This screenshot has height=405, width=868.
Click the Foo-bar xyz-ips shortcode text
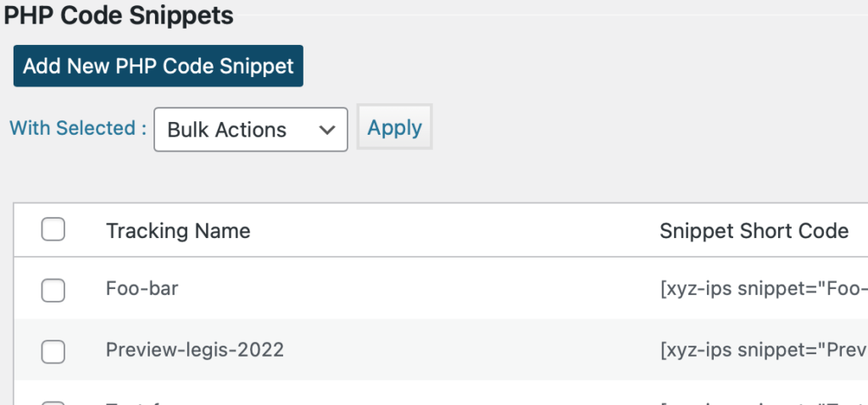tap(764, 289)
